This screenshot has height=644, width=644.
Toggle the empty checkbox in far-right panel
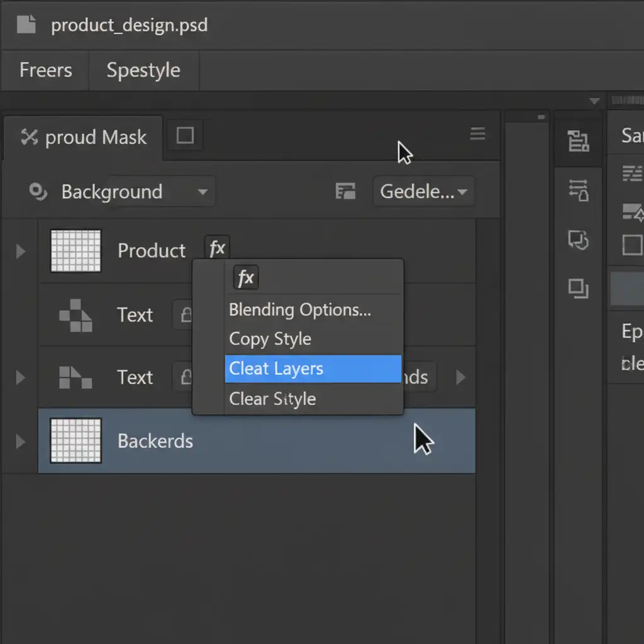tap(631, 245)
